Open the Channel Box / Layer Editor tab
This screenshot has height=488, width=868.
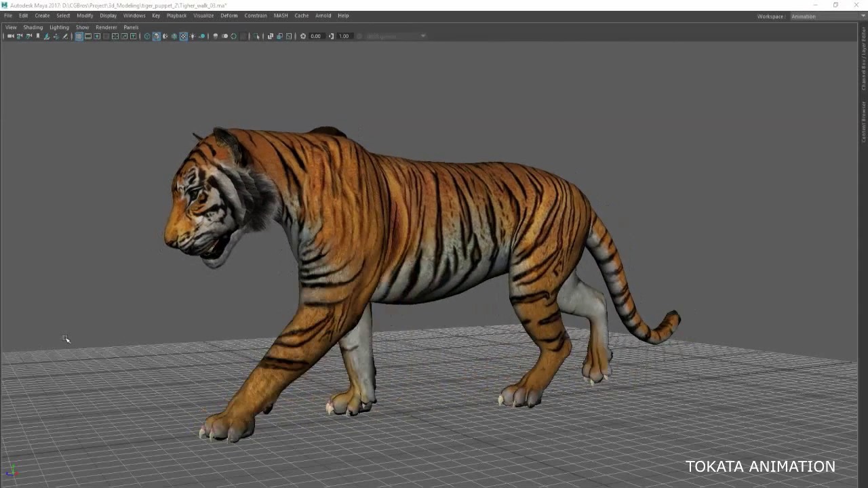tap(863, 59)
